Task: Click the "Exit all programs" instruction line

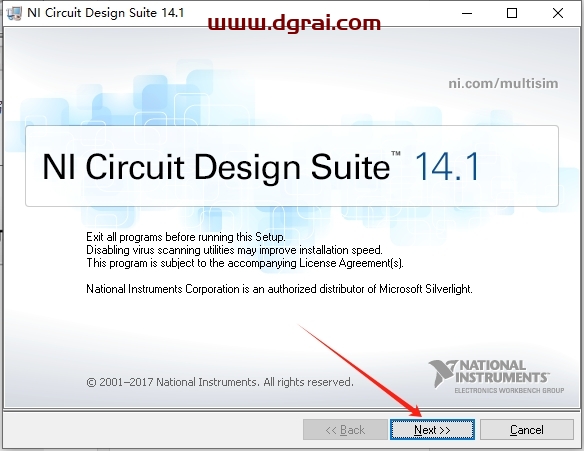Action: pos(186,237)
